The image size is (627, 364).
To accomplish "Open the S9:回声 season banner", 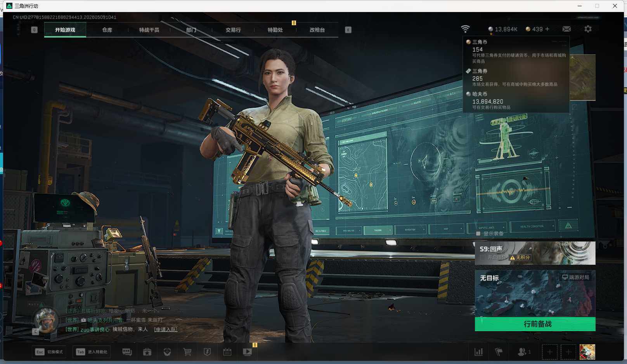I will 535,253.
